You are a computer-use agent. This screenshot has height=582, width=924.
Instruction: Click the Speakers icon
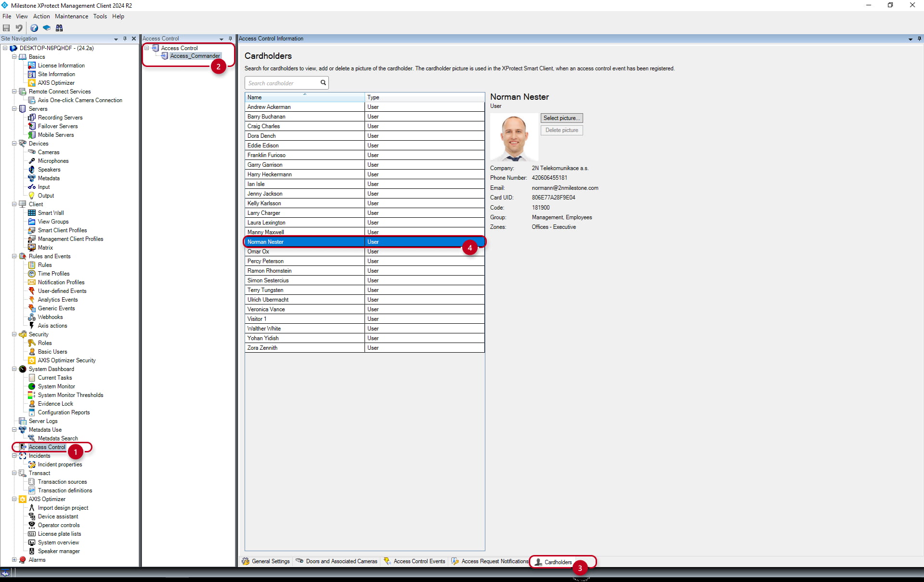[x=32, y=170]
